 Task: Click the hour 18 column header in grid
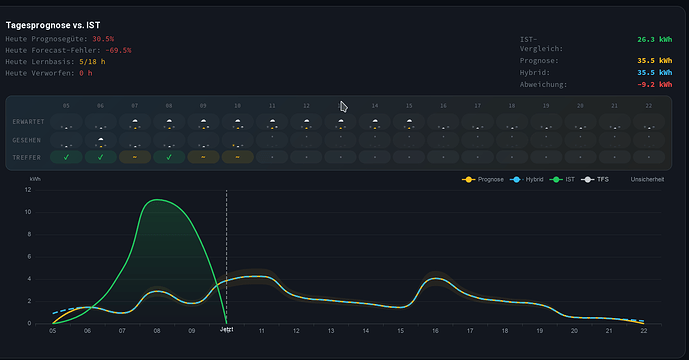512,105
